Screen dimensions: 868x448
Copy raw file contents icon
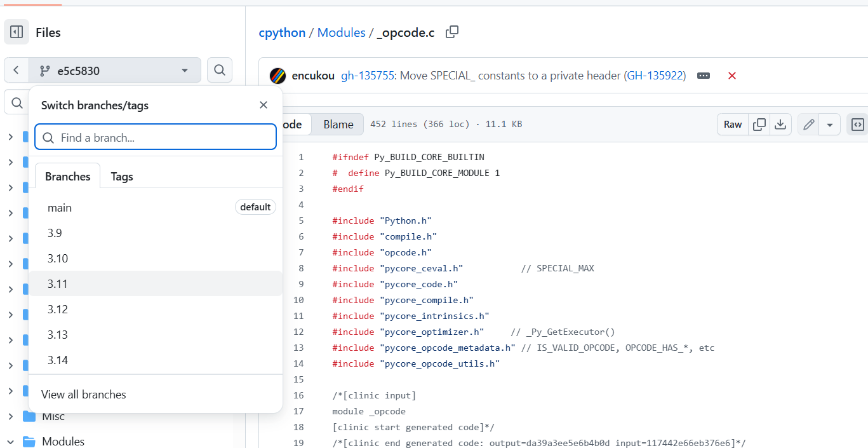click(x=759, y=125)
